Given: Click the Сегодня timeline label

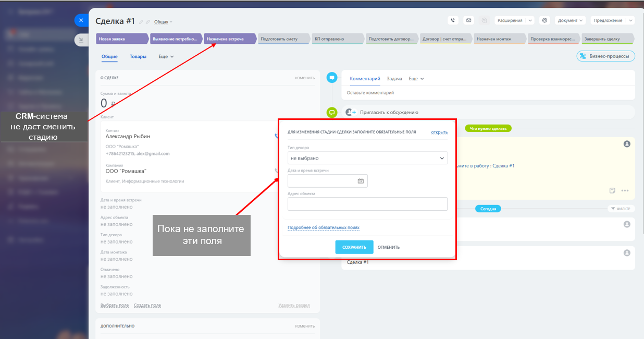Looking at the screenshot, I should click(488, 209).
